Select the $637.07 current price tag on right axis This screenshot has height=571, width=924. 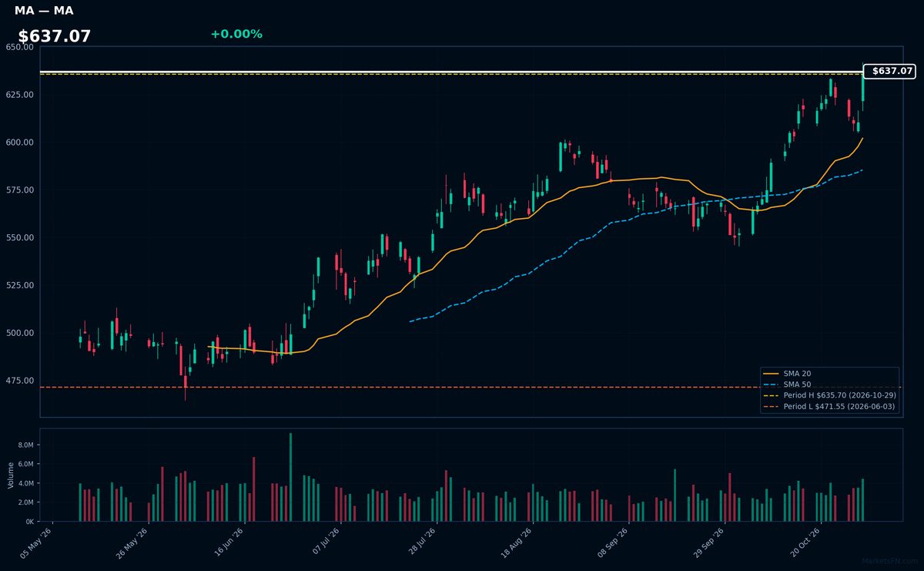(x=889, y=71)
